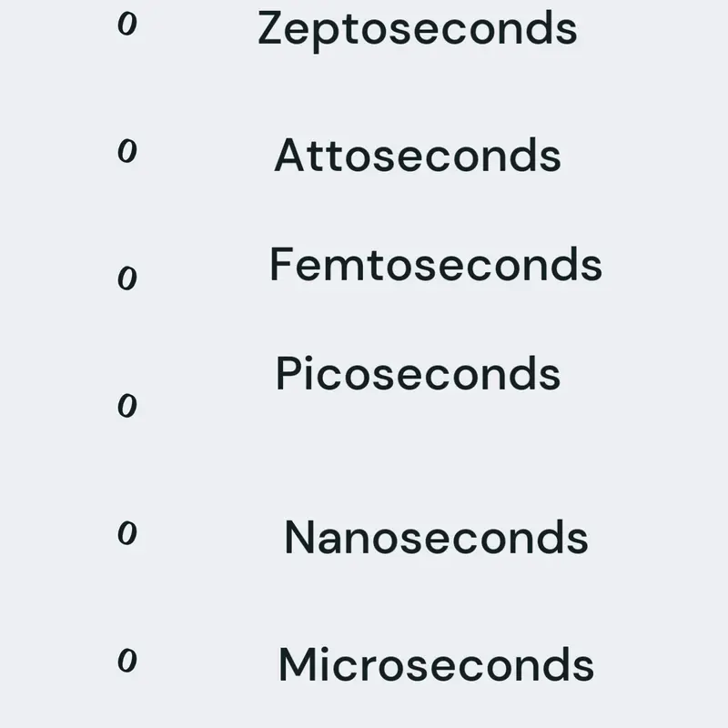Edit the Picoseconds zero value
The width and height of the screenshot is (728, 728).
127,405
